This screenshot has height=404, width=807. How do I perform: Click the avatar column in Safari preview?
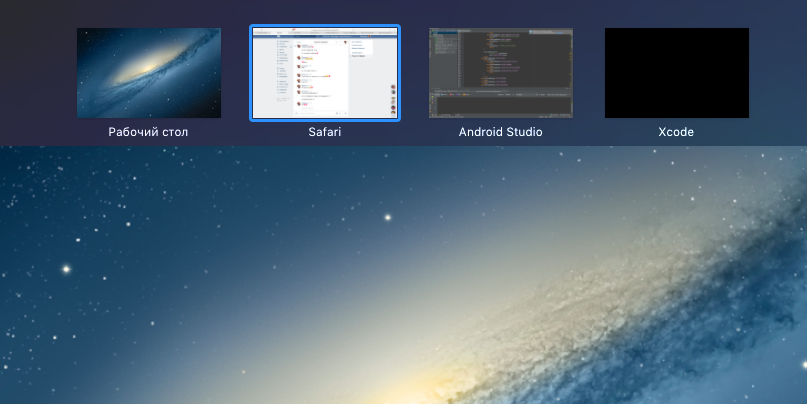(x=392, y=100)
